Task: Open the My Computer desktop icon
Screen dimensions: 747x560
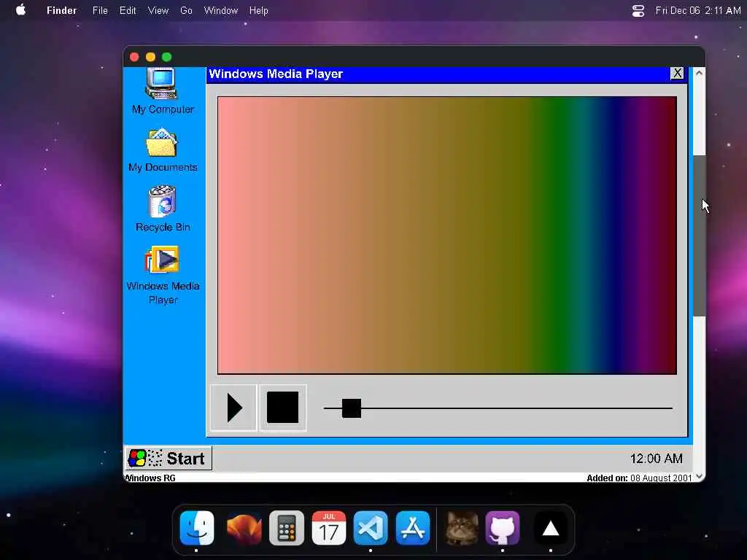Action: [x=162, y=85]
